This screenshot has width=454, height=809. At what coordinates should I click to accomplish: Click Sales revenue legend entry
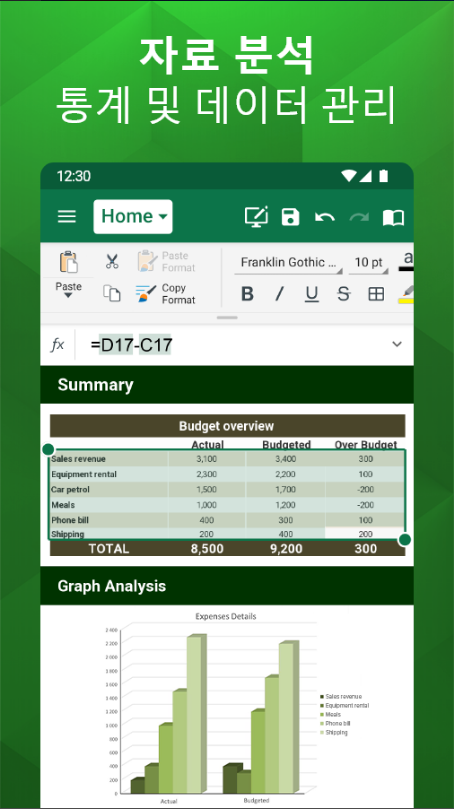341,697
